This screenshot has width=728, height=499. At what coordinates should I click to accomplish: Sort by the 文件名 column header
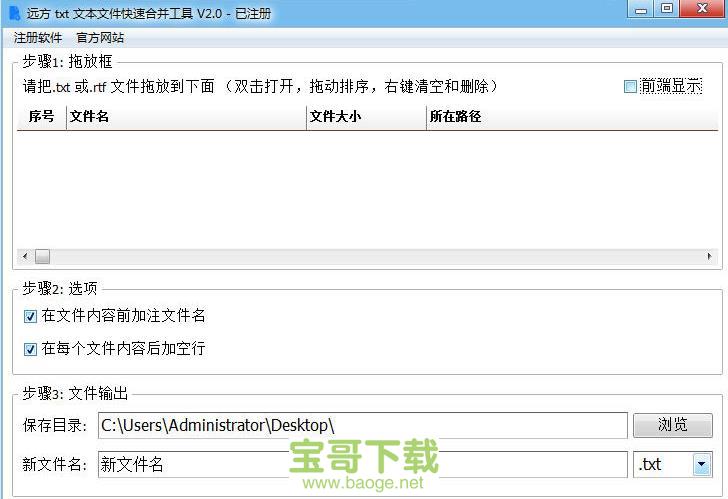(x=186, y=117)
